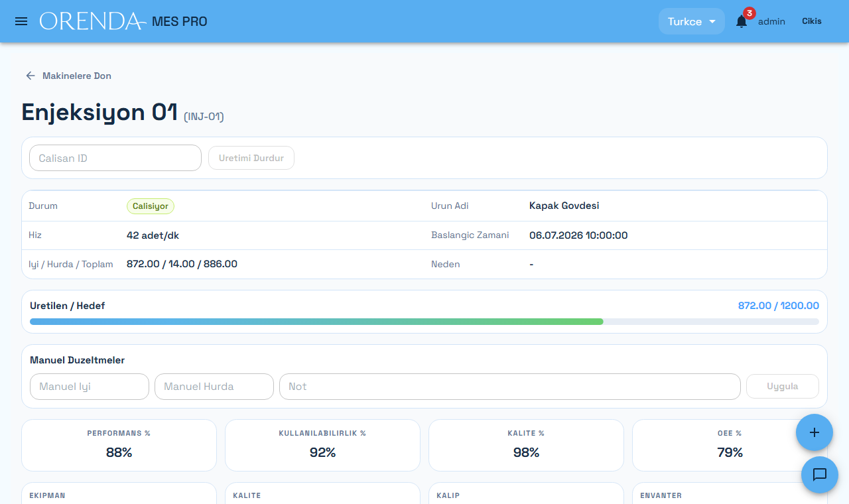The width and height of the screenshot is (849, 504).
Task: Click the Kullanilabilirlik % 92% card
Action: [322, 445]
